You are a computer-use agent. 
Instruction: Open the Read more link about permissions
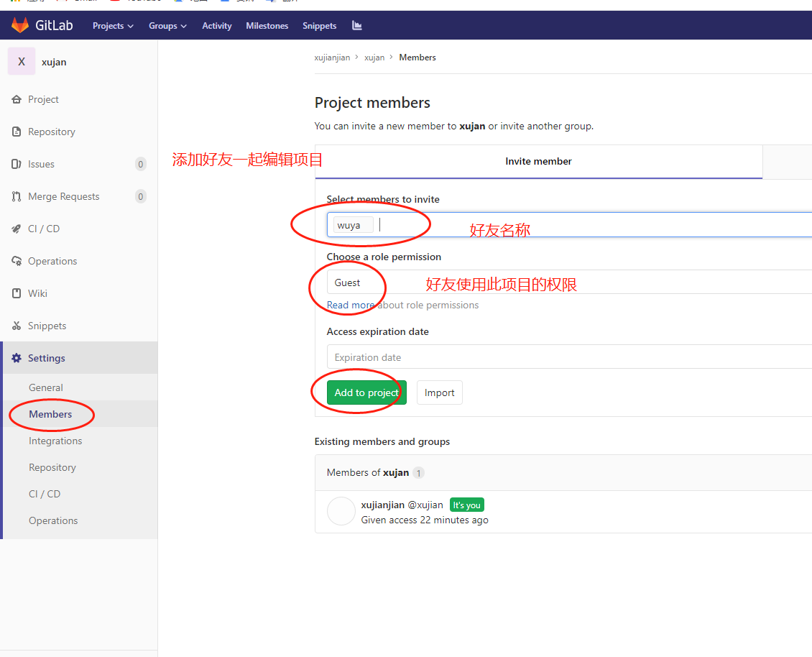coord(351,305)
